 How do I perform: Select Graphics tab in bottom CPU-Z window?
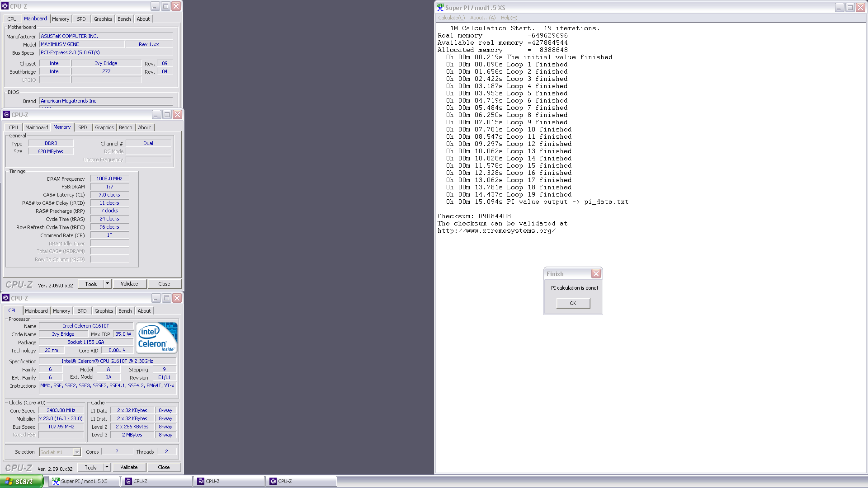pos(104,311)
